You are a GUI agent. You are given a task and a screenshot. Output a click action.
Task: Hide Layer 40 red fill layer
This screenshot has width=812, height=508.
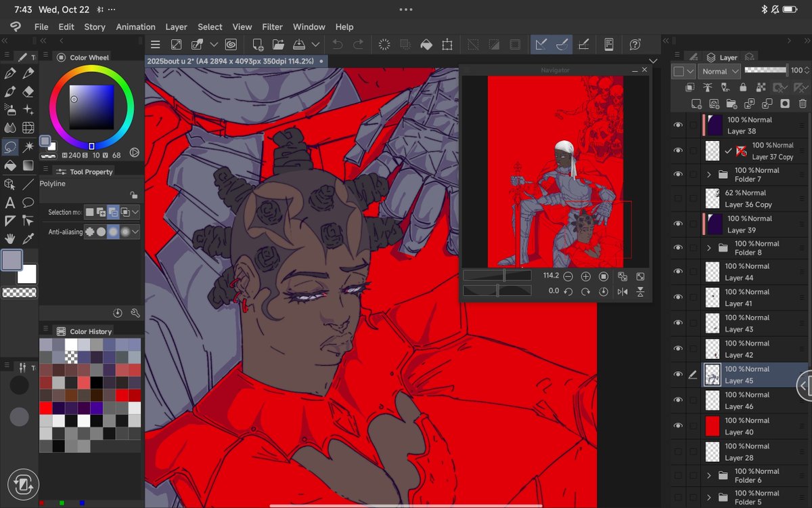click(678, 425)
